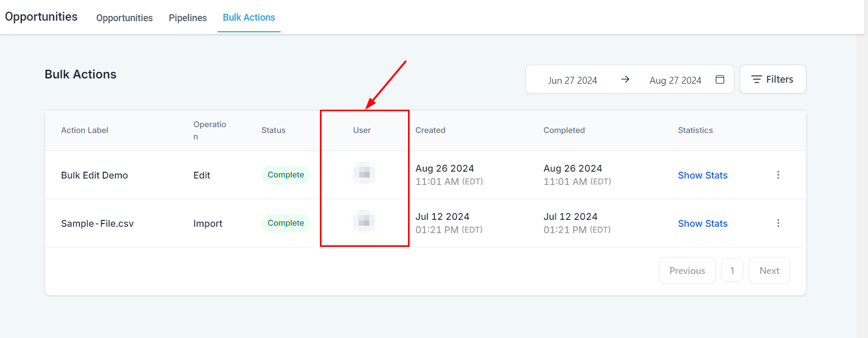Open three-dot menu for Bulk Edit Demo

[x=778, y=175]
